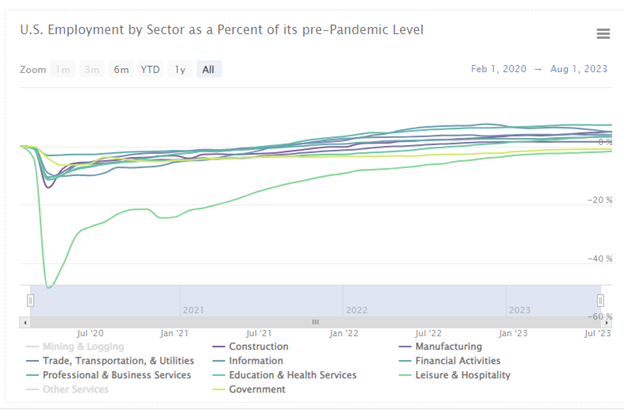
Task: Open the chart hamburger context menu
Action: click(603, 34)
